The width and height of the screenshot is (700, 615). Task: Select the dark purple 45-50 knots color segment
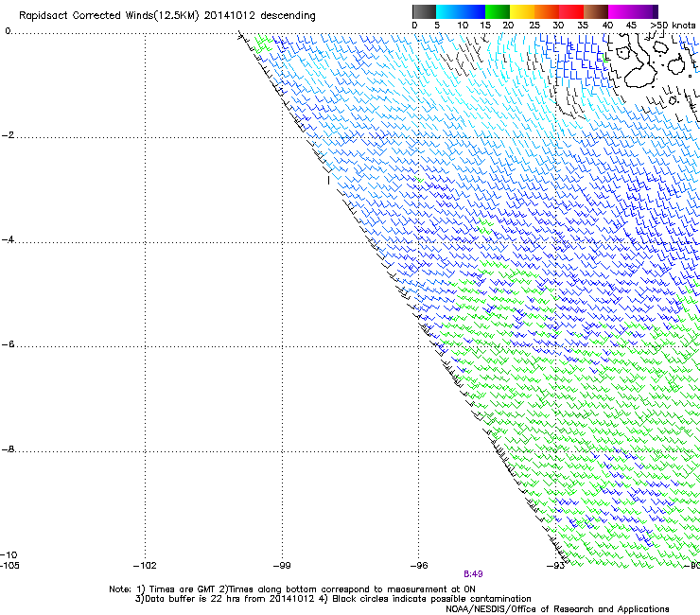[645, 11]
